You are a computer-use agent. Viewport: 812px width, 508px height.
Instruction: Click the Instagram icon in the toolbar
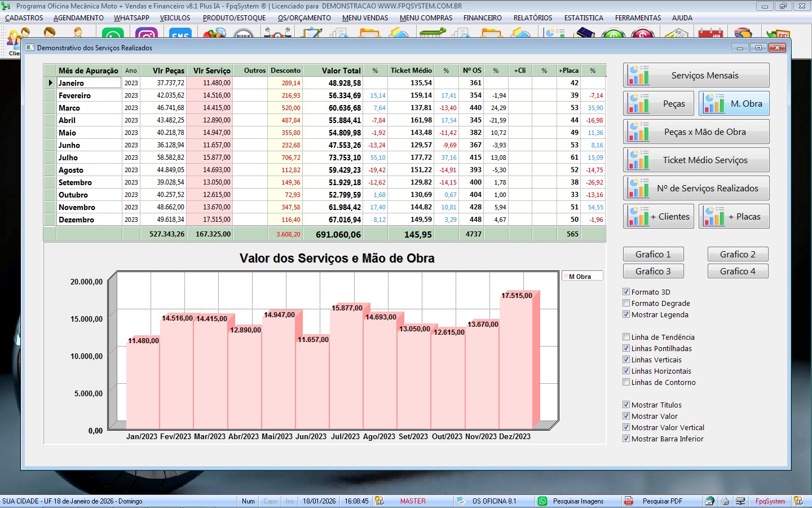(x=147, y=34)
